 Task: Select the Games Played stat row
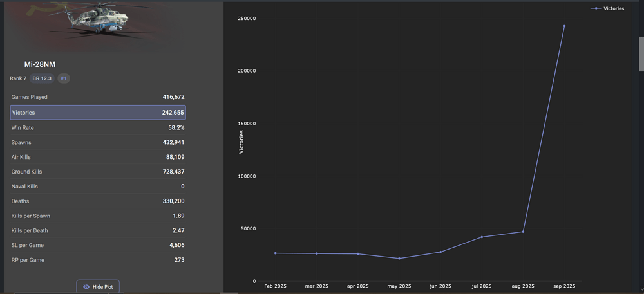[98, 97]
